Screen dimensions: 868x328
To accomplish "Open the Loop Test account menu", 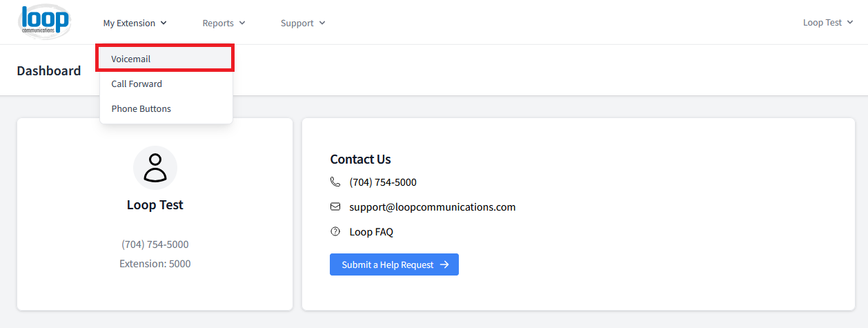I will [x=828, y=22].
